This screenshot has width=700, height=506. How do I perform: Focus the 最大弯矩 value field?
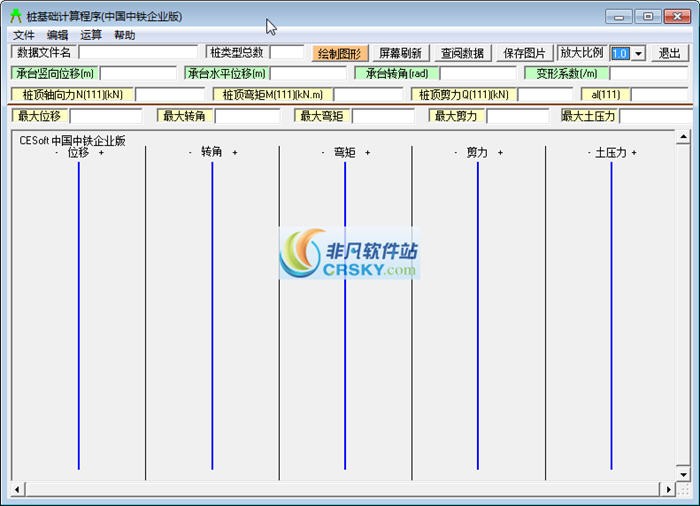pyautogui.click(x=383, y=116)
